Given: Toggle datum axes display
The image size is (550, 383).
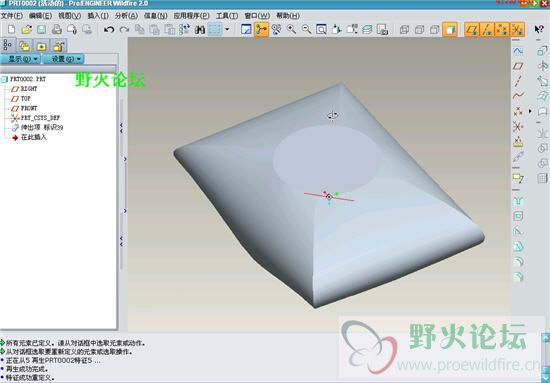Looking at the screenshot, I should pyautogui.click(x=487, y=29).
